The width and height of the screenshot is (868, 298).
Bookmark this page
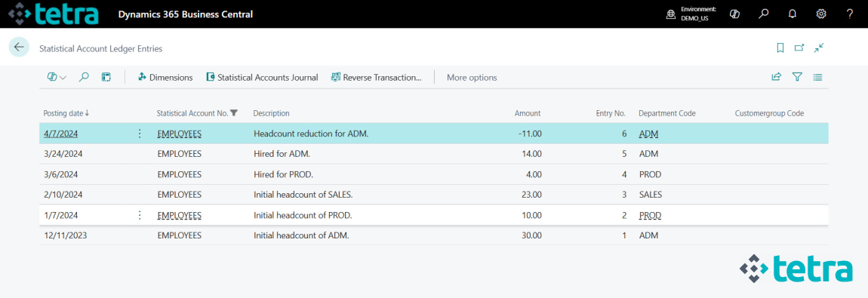pyautogui.click(x=780, y=48)
